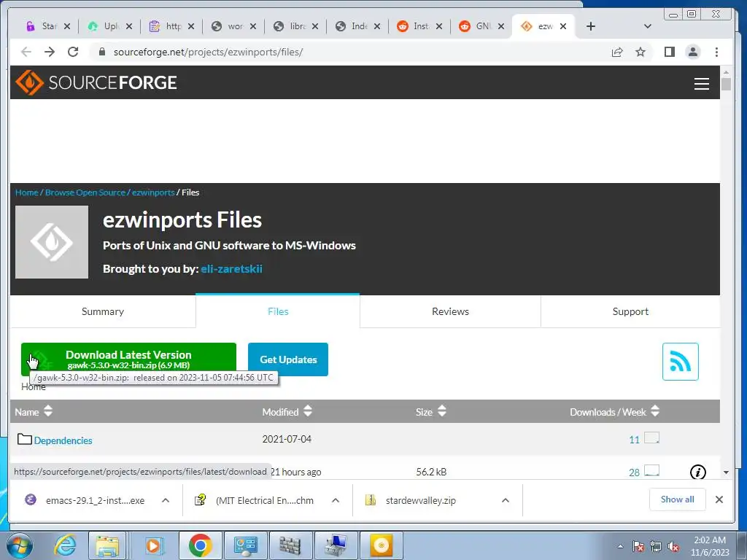The width and height of the screenshot is (747, 560).
Task: Click the Get Updates button
Action: tap(287, 359)
